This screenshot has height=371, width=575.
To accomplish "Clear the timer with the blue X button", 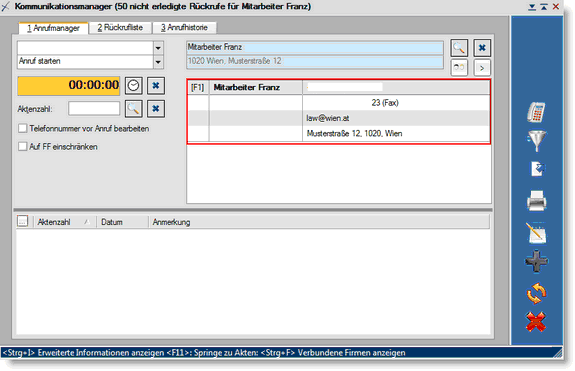I will click(x=156, y=86).
